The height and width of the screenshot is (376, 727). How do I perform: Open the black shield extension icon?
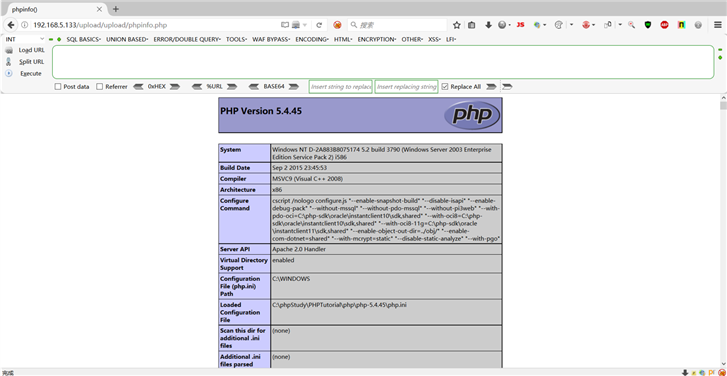(x=648, y=25)
